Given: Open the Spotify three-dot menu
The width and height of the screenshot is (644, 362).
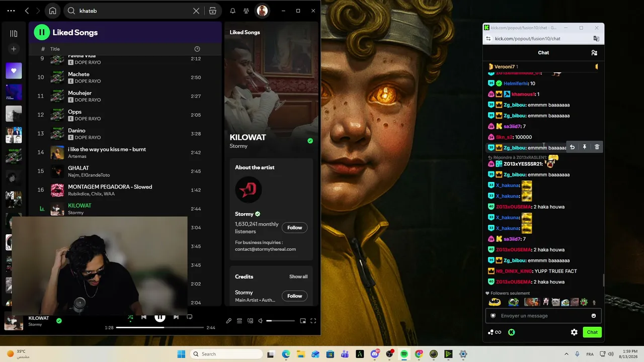Looking at the screenshot, I should [x=11, y=11].
